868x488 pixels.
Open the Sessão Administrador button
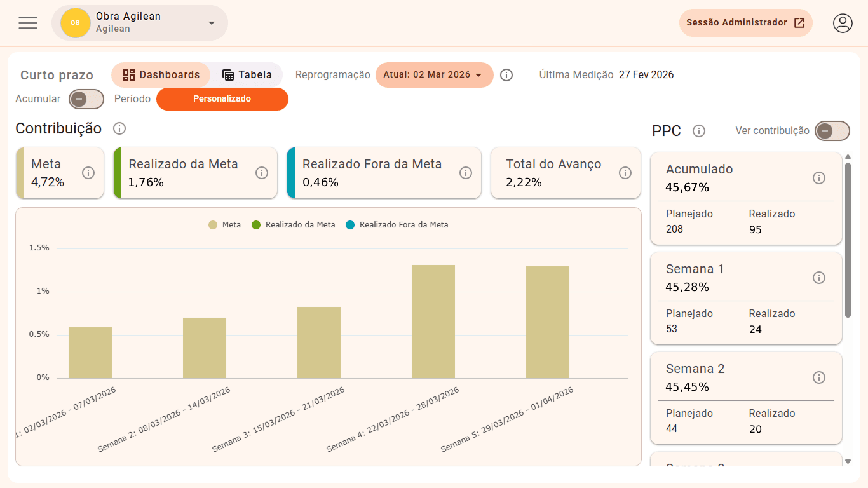pyautogui.click(x=745, y=23)
